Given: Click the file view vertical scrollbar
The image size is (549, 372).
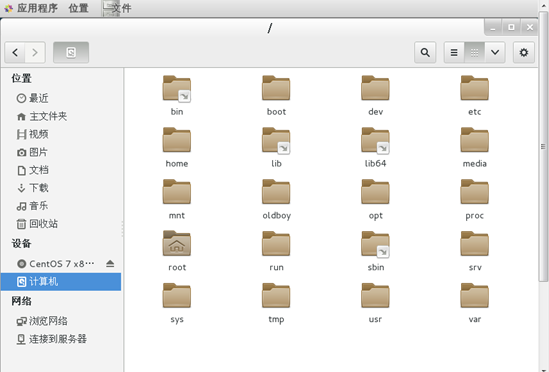Looking at the screenshot, I should point(543,147).
